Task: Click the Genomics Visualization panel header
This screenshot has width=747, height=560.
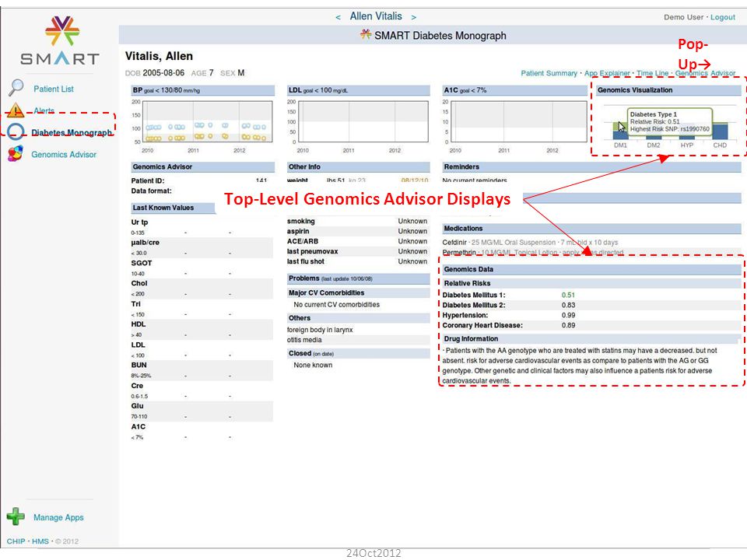Action: [x=668, y=90]
